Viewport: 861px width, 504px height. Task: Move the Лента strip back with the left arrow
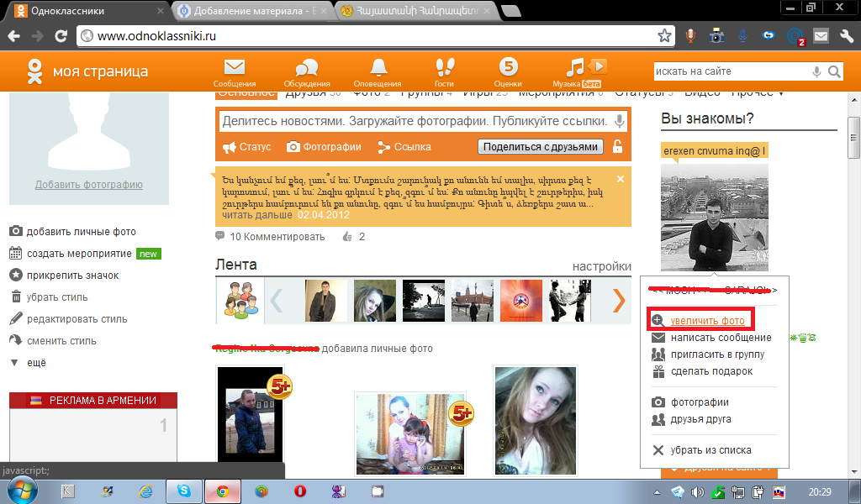click(276, 300)
